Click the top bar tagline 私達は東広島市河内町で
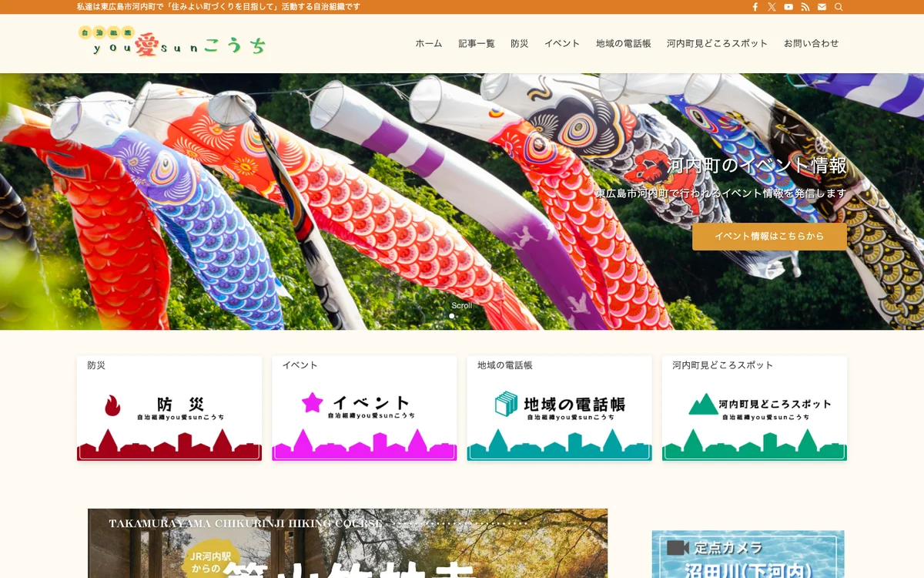Image resolution: width=924 pixels, height=578 pixels. 219,7
